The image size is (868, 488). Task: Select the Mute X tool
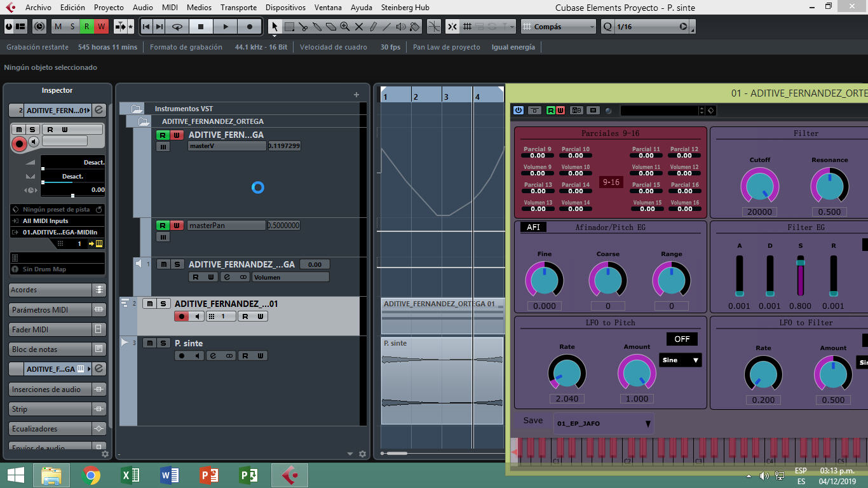click(x=359, y=27)
